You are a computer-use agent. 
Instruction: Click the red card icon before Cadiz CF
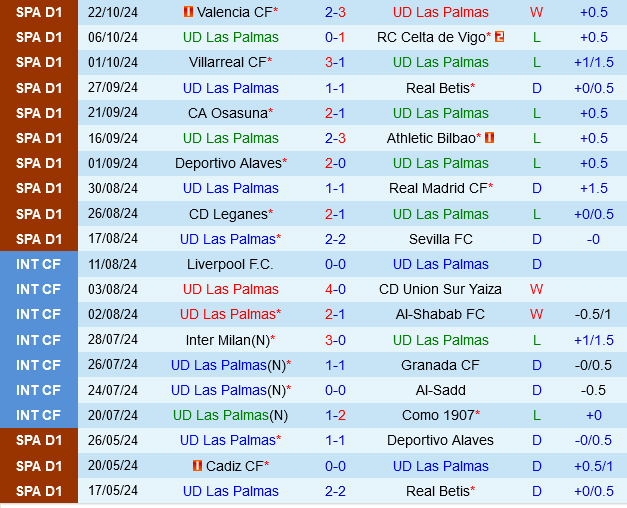(197, 466)
